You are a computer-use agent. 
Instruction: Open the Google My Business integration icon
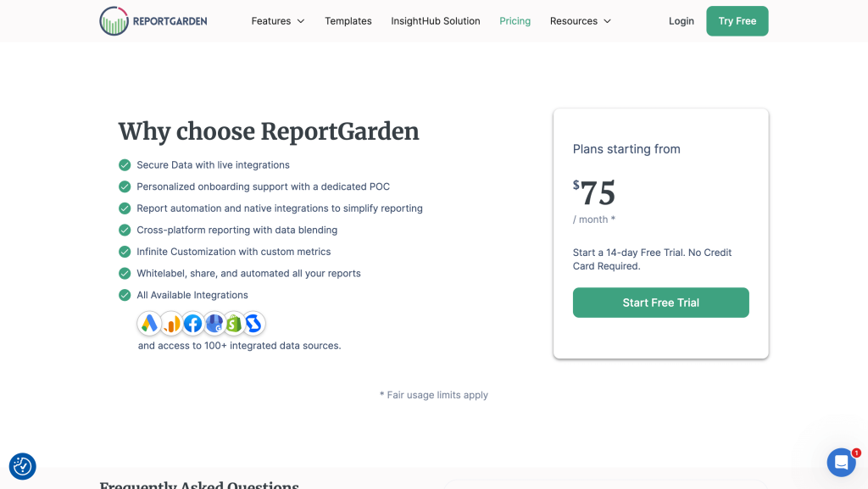213,323
